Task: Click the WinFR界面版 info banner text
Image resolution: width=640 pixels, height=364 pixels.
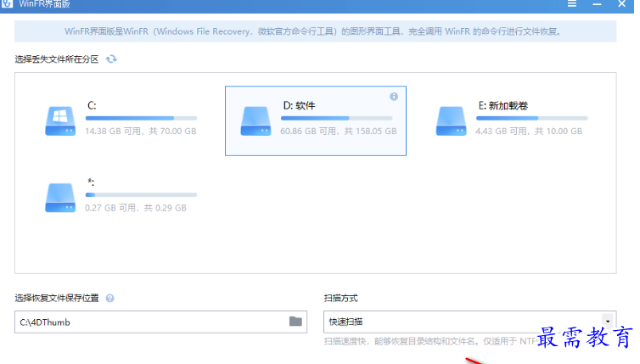Action: (x=313, y=31)
